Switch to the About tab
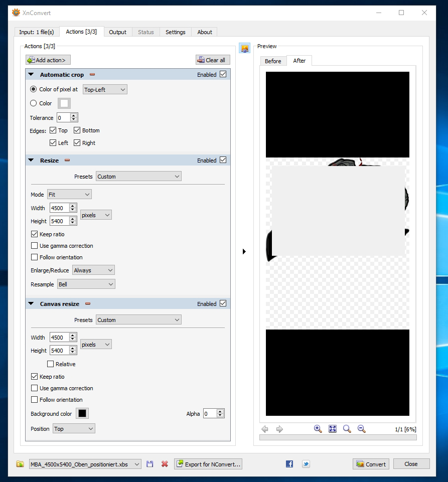Screen dimensions: 448x482 [x=205, y=32]
